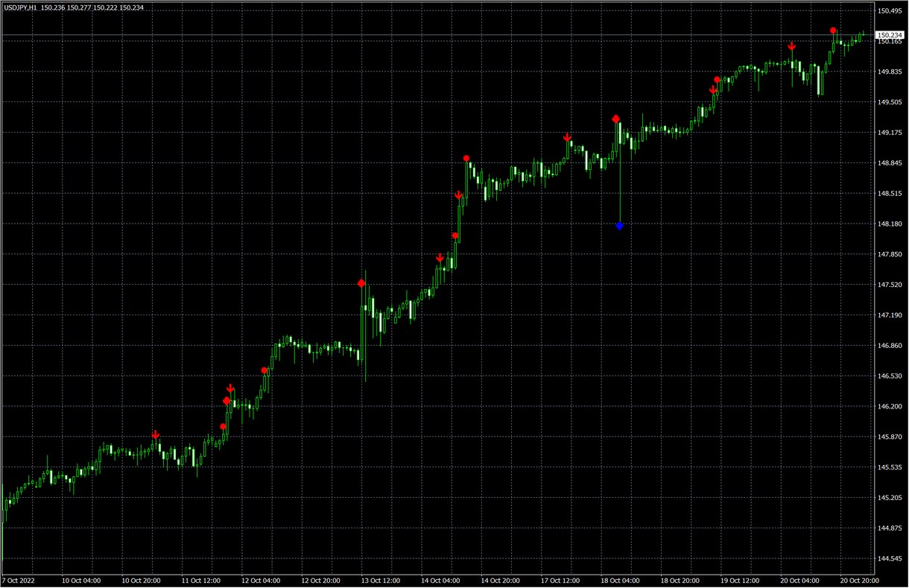Select the 147.190 price axis label
Viewport: 909px width, 588px height.
pos(890,315)
